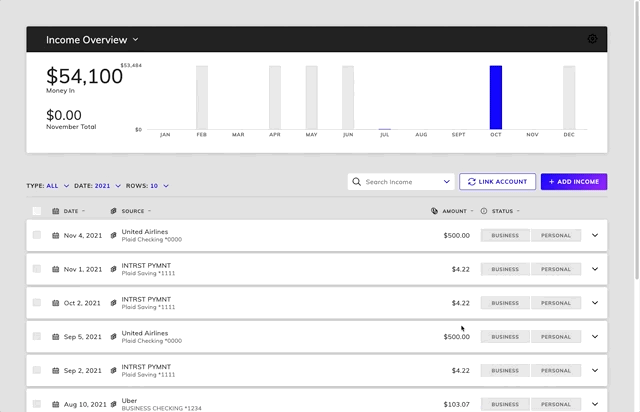
Task: Click calendar icon on Nov 1, 2021 row
Action: pyautogui.click(x=56, y=269)
